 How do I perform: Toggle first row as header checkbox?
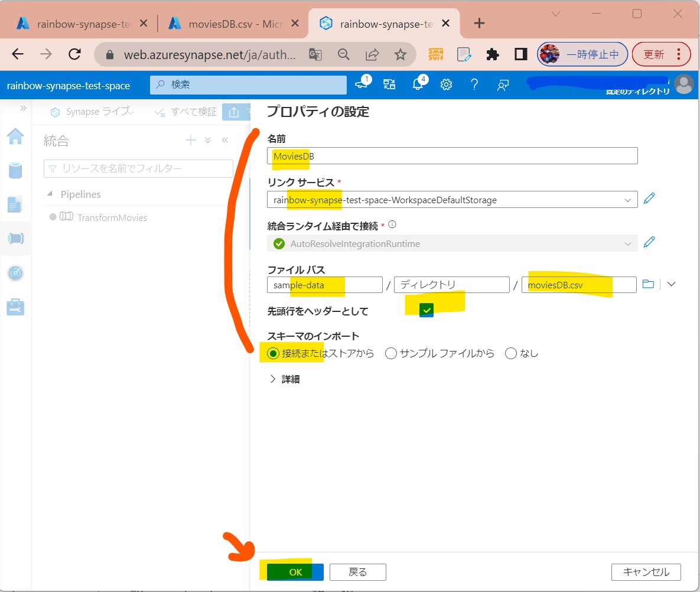coord(426,310)
